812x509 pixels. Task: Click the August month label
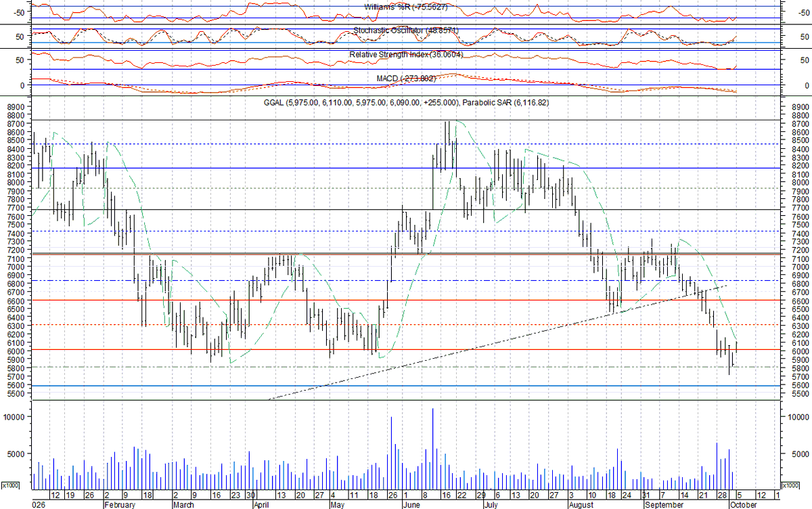(x=581, y=505)
